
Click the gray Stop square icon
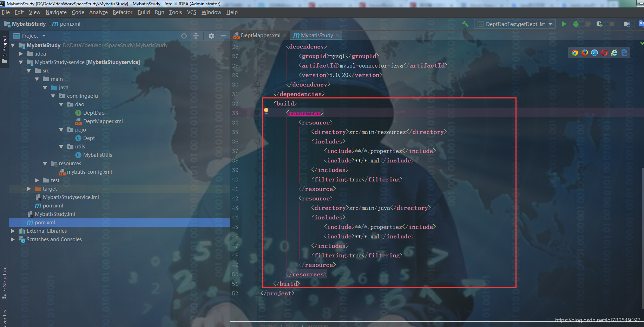(x=612, y=24)
